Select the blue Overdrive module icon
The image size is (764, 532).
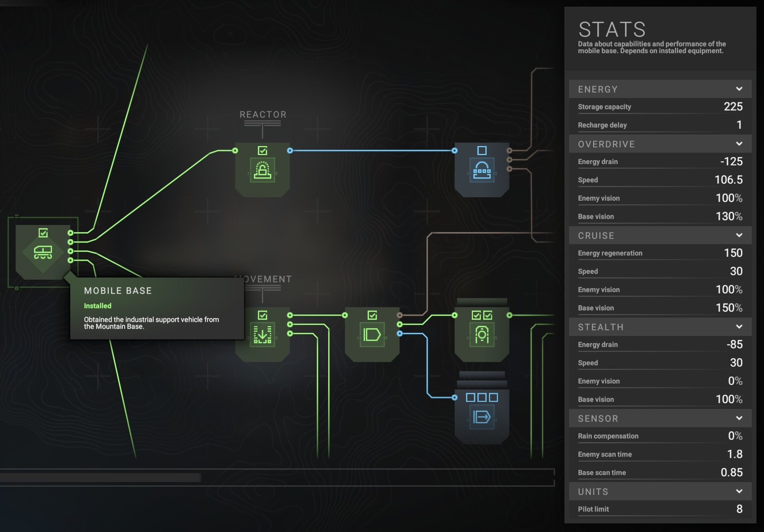pos(481,170)
